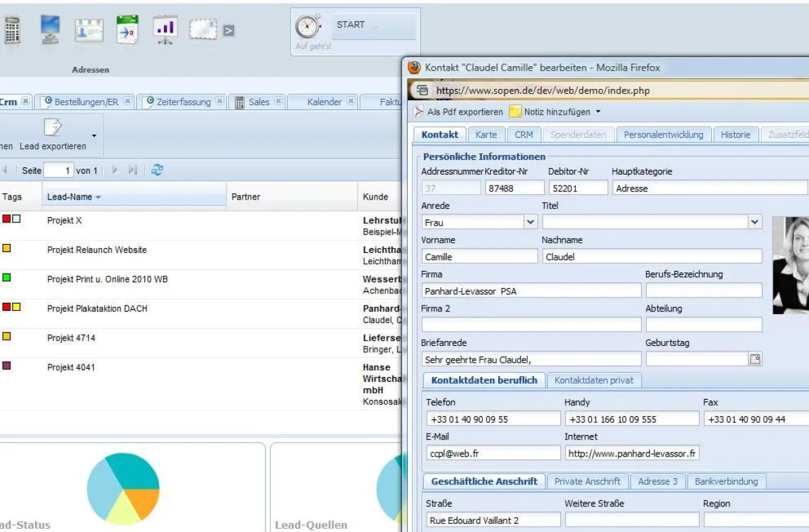
Task: Expand the Anrede dropdown showing Frau
Action: click(x=530, y=222)
